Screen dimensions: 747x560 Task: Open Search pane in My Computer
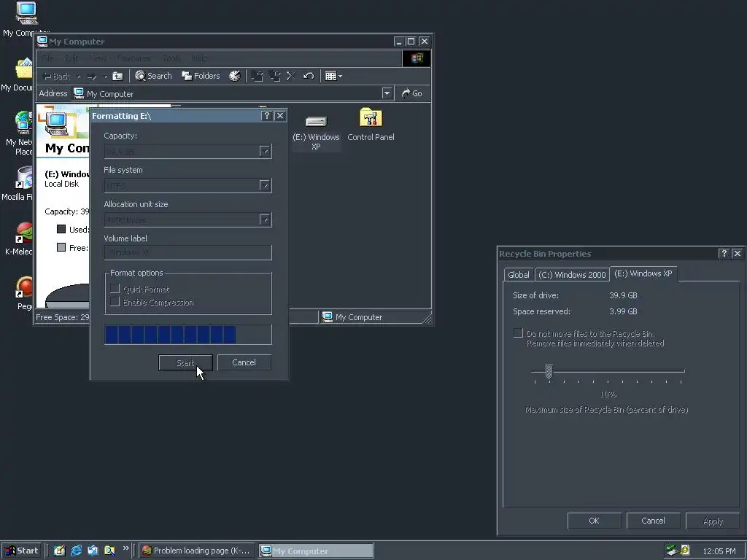[153, 76]
